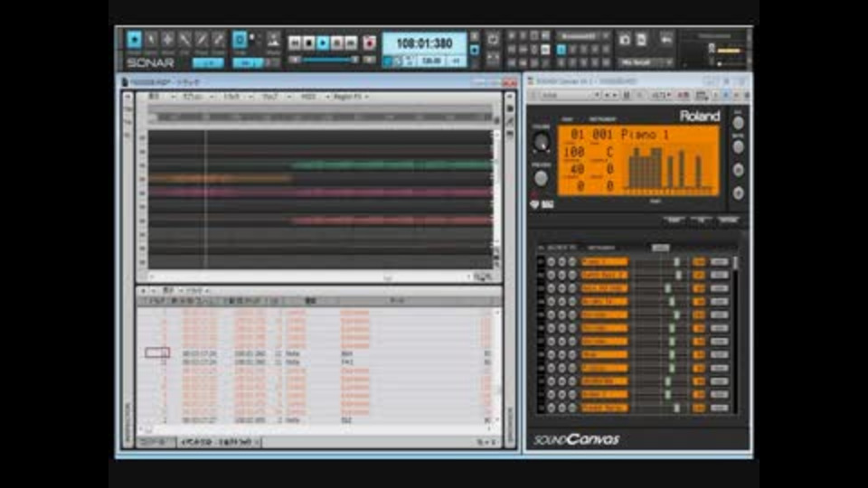Click the PREVIEW knob on Sound Canvas
Viewport: 868px width, 488px height.
click(x=541, y=178)
